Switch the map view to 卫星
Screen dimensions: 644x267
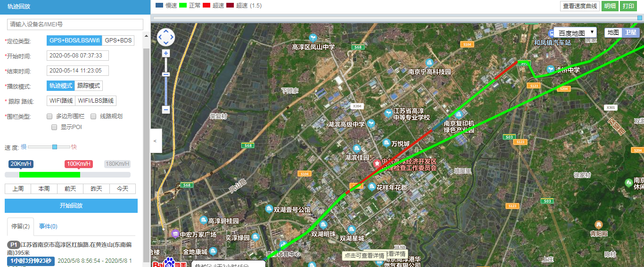[x=631, y=32]
